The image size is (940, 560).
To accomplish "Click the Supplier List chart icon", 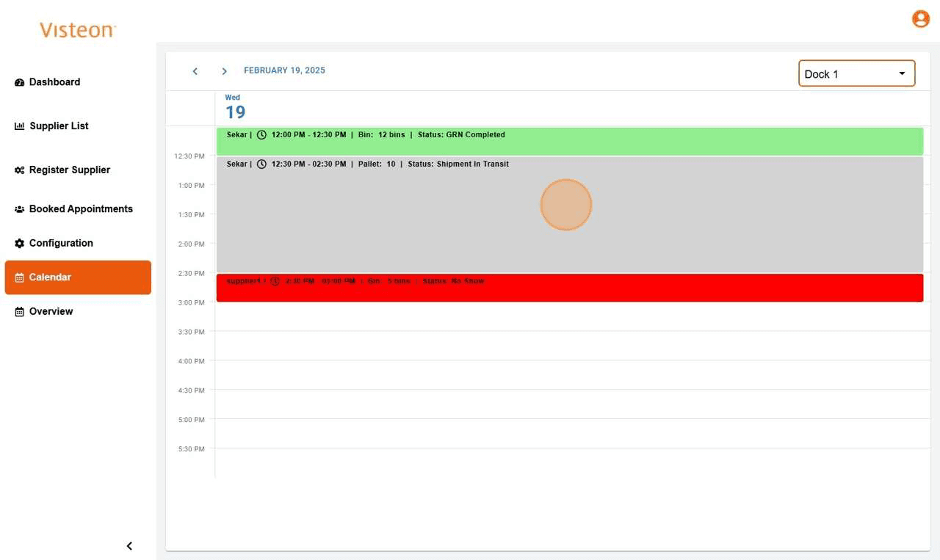I will pyautogui.click(x=20, y=126).
